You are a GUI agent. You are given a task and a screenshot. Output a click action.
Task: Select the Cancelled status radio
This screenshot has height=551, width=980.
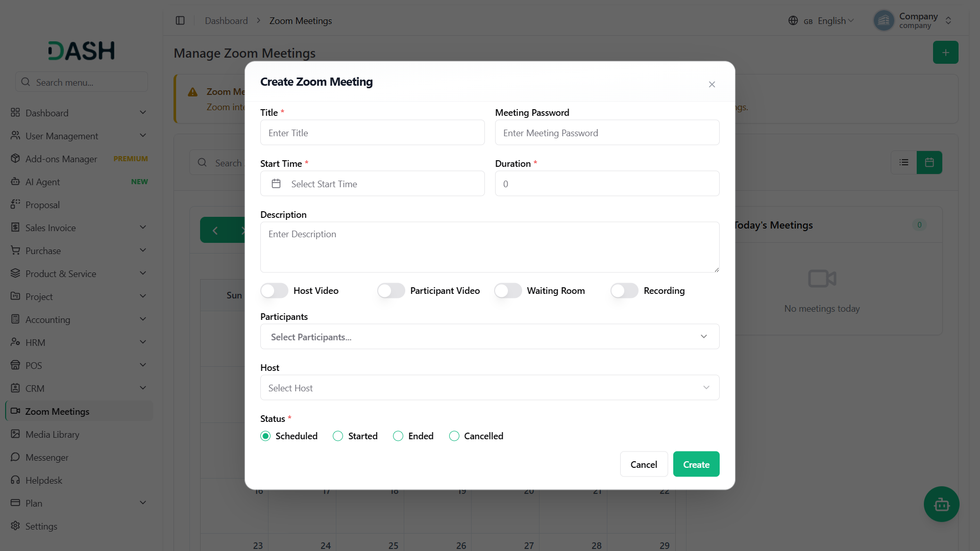454,436
